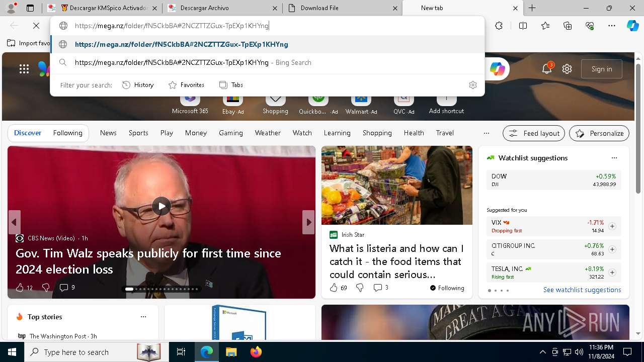Screen dimensions: 644x362
Task: Open Watchlist suggestions more options
Action: click(x=614, y=158)
